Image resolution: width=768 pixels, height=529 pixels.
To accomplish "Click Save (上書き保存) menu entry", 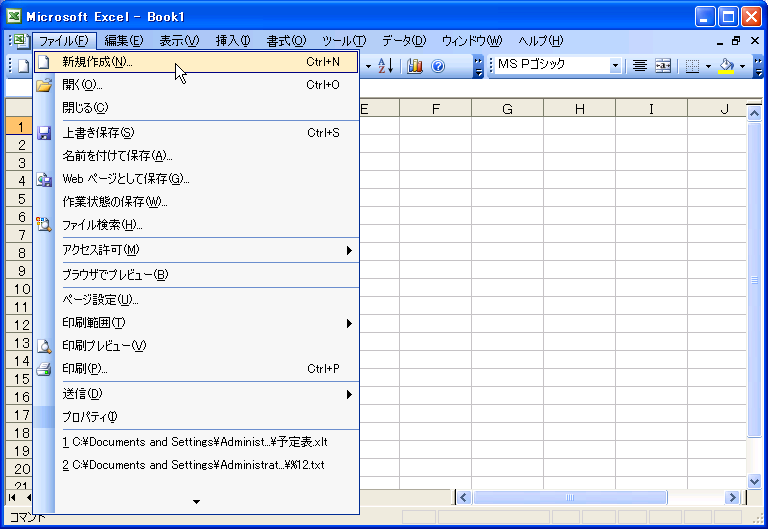I will [x=196, y=133].
